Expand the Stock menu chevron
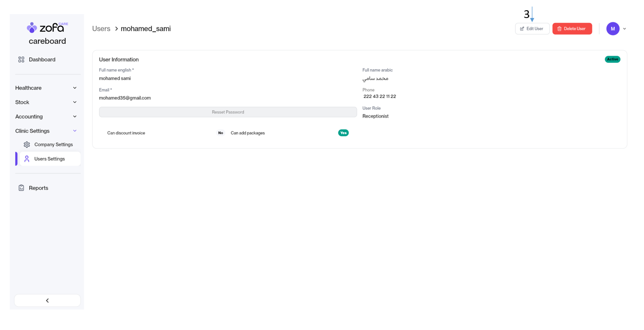Screen dimensions: 644x330 [75, 102]
